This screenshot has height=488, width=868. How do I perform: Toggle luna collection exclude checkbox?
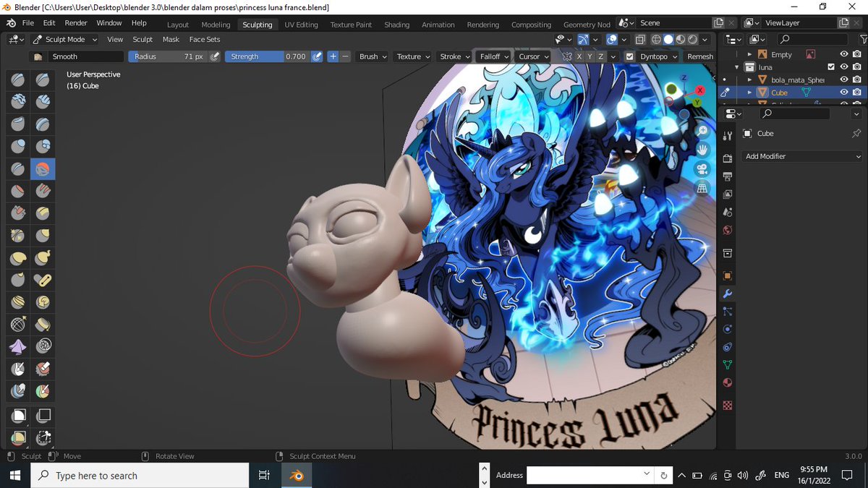(x=830, y=67)
